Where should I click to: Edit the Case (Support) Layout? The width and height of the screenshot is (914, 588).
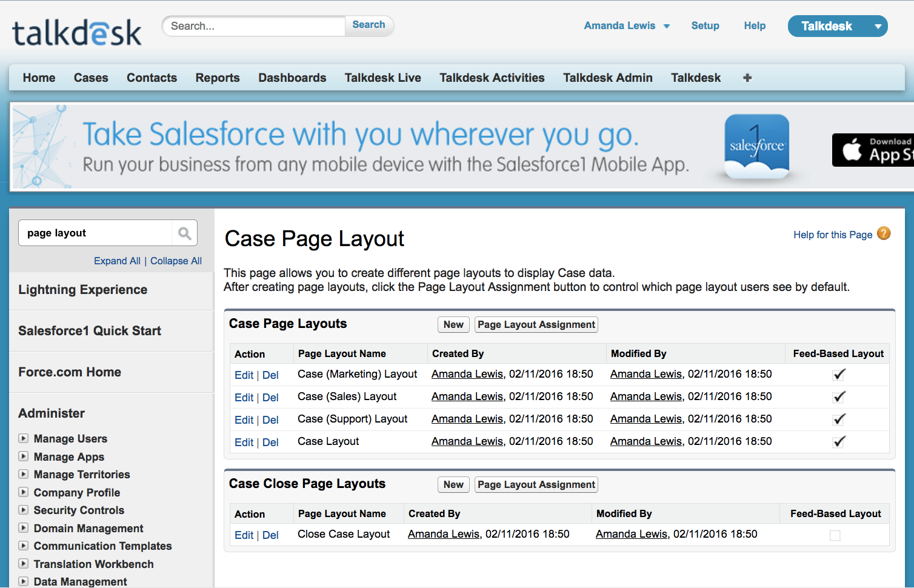click(x=244, y=420)
